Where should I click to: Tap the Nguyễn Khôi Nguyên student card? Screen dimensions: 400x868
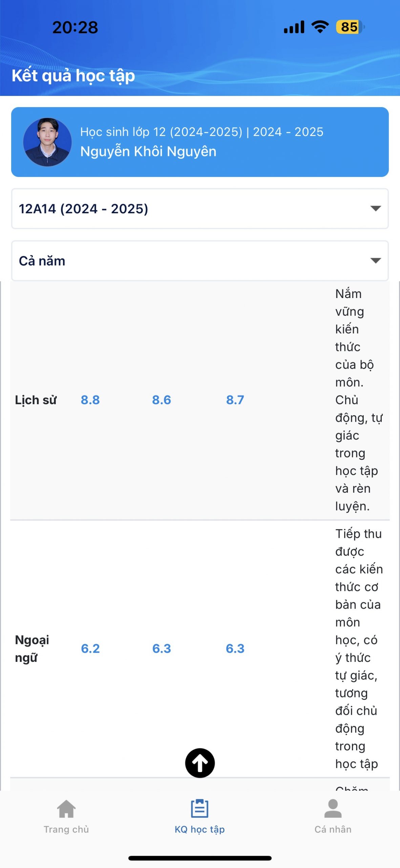[200, 142]
